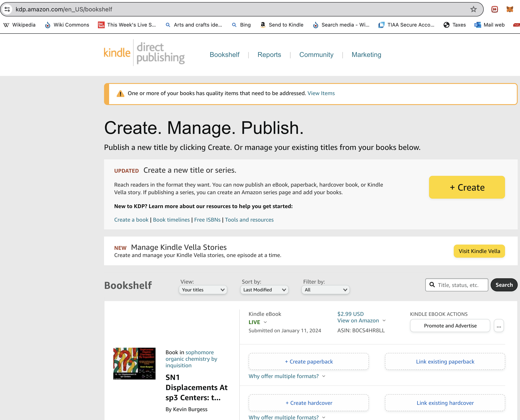Click + Create hardcover
This screenshot has height=420, width=520.
click(309, 403)
